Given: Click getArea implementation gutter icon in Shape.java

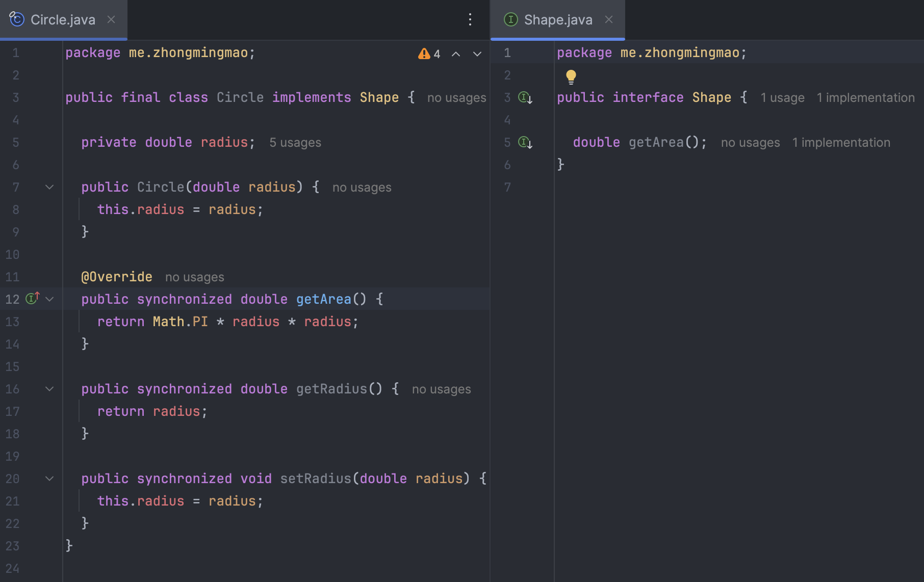Looking at the screenshot, I should 525,142.
